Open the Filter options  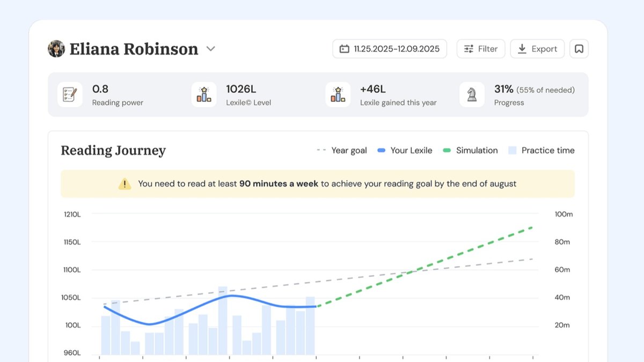pos(481,49)
